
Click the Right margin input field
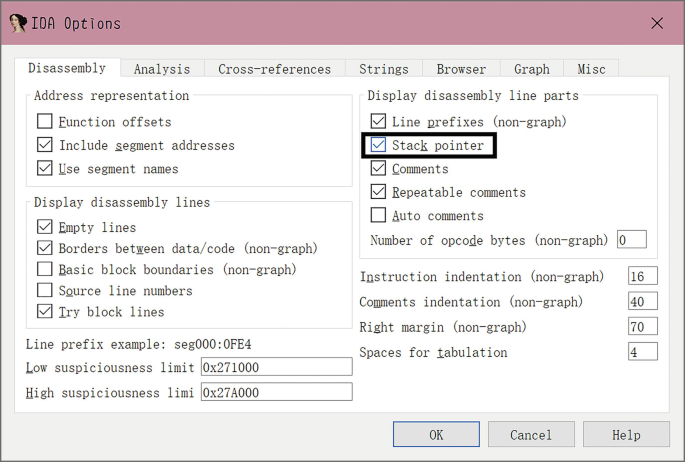(x=643, y=327)
